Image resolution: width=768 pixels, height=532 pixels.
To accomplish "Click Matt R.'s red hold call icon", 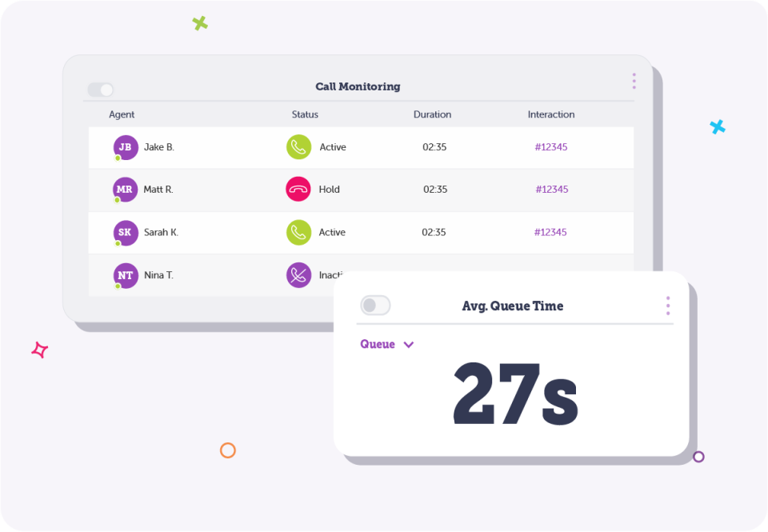I will 298,190.
